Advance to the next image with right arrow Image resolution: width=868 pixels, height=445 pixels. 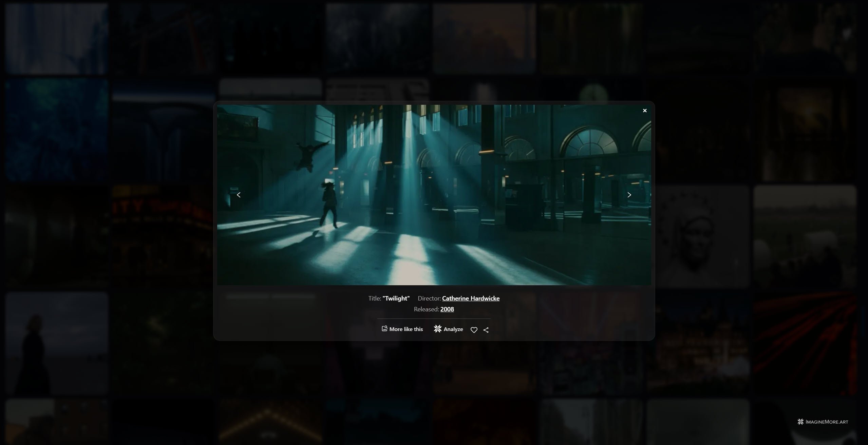[x=629, y=195]
